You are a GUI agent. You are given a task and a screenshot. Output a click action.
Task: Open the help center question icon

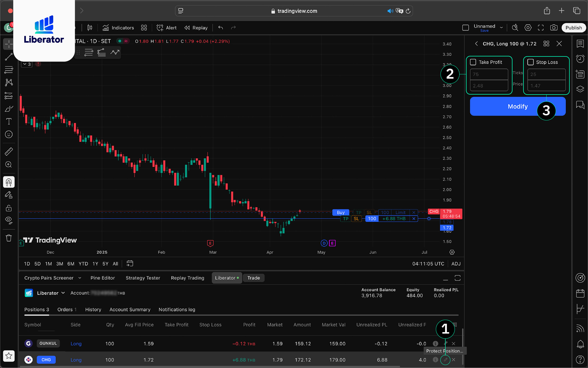coord(580,359)
